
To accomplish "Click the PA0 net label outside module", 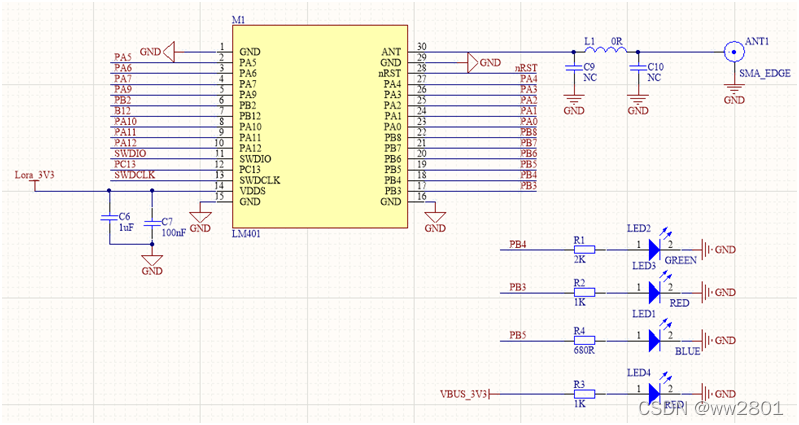I will [x=528, y=121].
